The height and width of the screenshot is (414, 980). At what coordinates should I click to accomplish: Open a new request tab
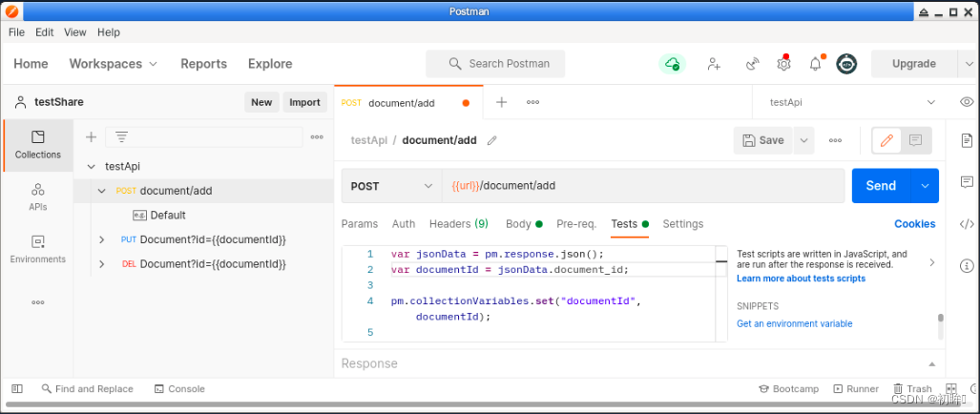point(501,102)
